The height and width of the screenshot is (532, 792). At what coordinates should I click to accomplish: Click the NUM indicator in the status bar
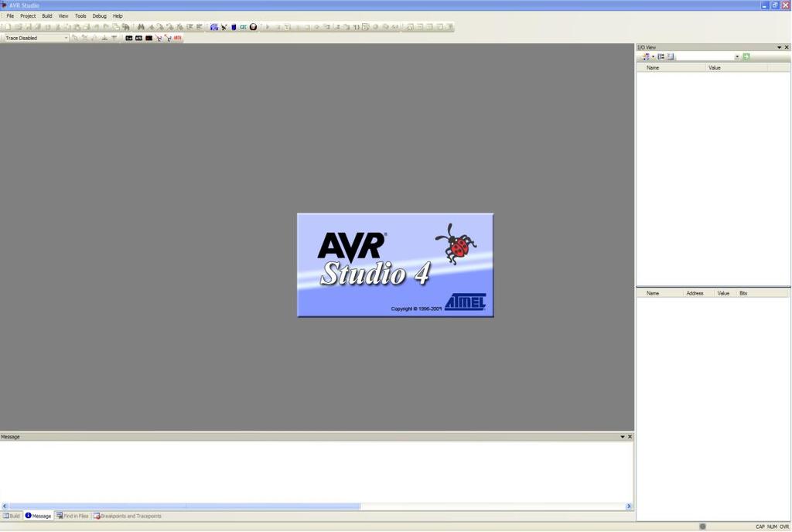772,527
